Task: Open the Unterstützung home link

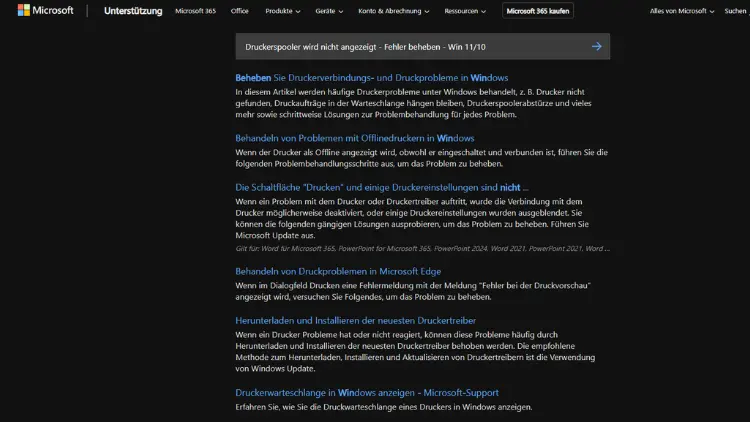Action: [133, 11]
